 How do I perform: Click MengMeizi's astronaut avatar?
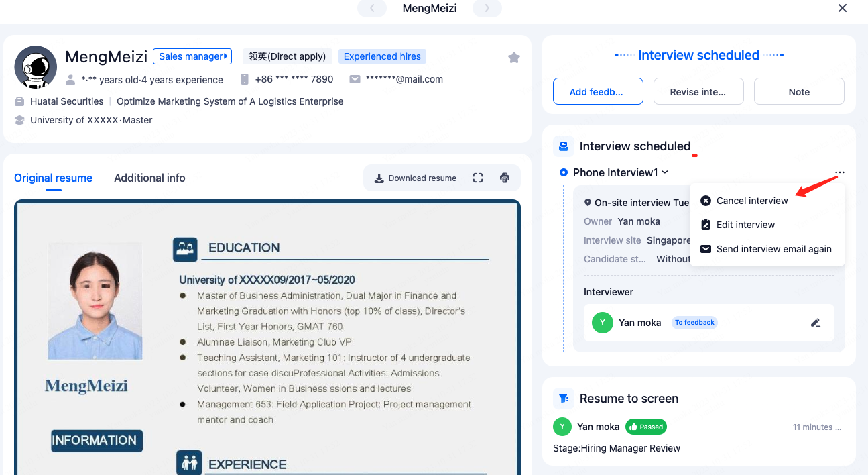click(36, 67)
